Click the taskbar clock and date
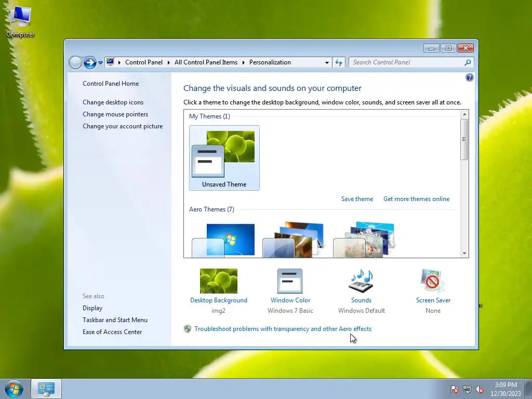532x399 pixels. click(x=506, y=389)
